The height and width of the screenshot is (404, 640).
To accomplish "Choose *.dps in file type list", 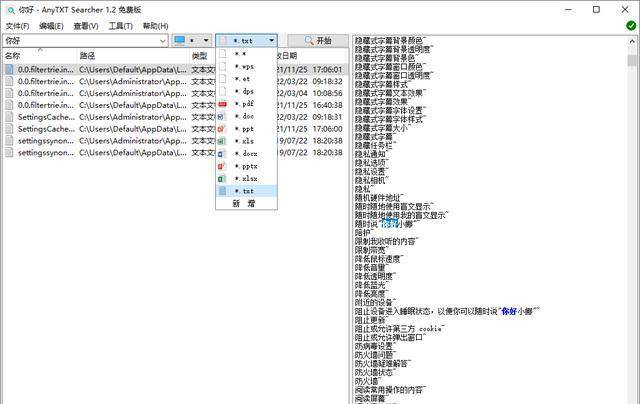I will pyautogui.click(x=247, y=91).
